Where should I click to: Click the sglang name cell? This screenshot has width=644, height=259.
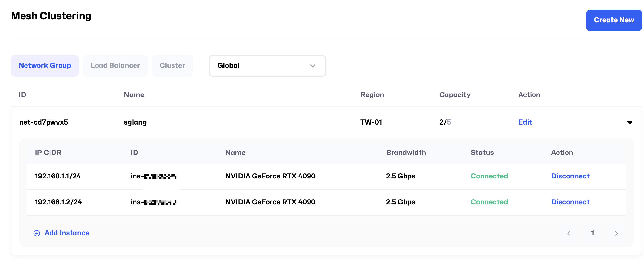click(135, 122)
